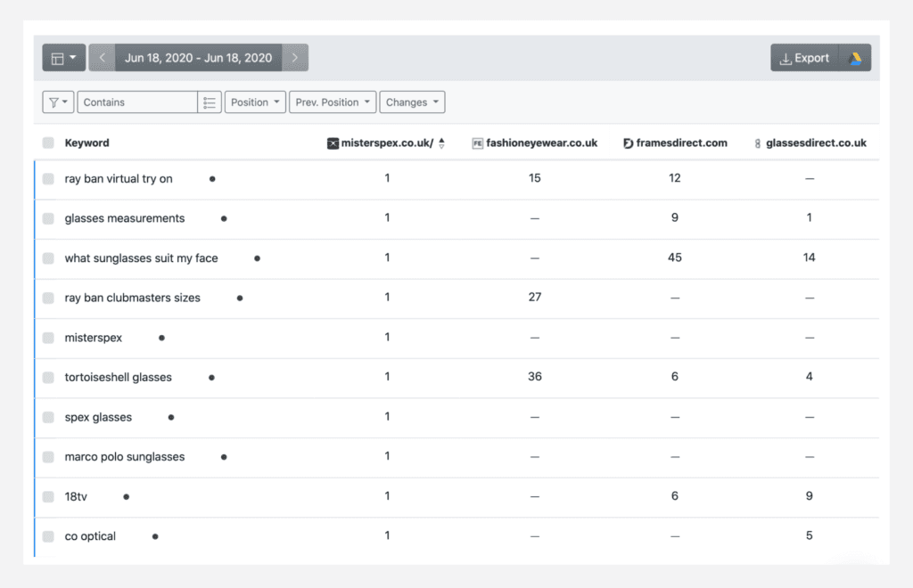Open keyword 'co optical'
This screenshot has height=588, width=913.
tap(90, 536)
